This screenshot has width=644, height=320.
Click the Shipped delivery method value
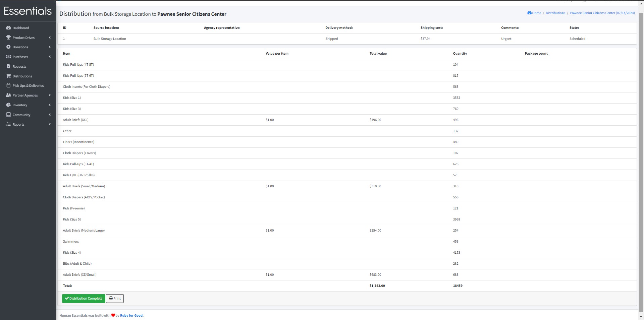(331, 39)
